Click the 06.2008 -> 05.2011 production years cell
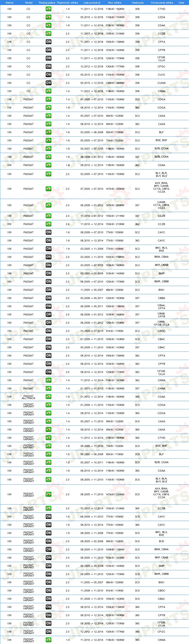 point(92,306)
